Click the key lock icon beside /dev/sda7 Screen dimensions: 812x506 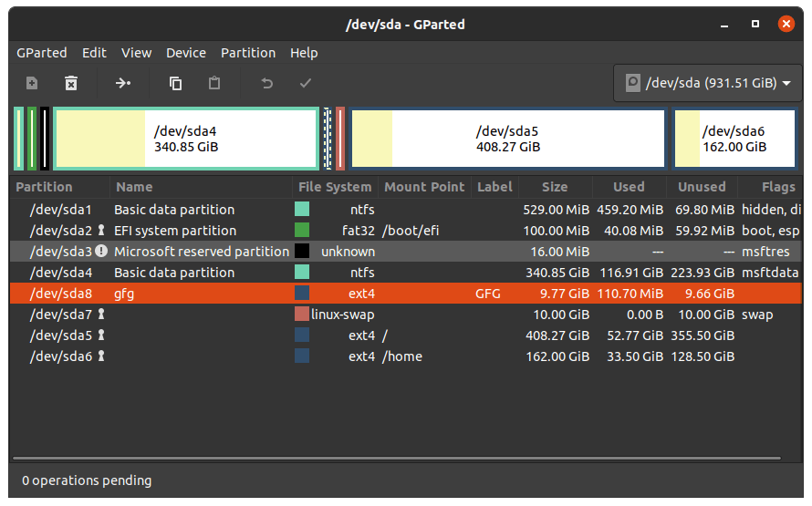coord(101,314)
